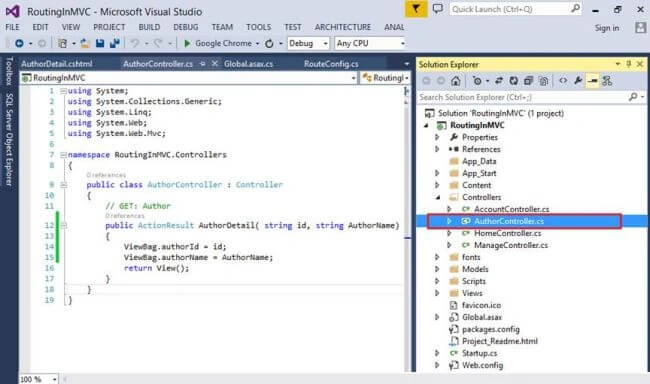The image size is (650, 384).
Task: Click Pending Changes Filter clock icon
Action: 477,81
